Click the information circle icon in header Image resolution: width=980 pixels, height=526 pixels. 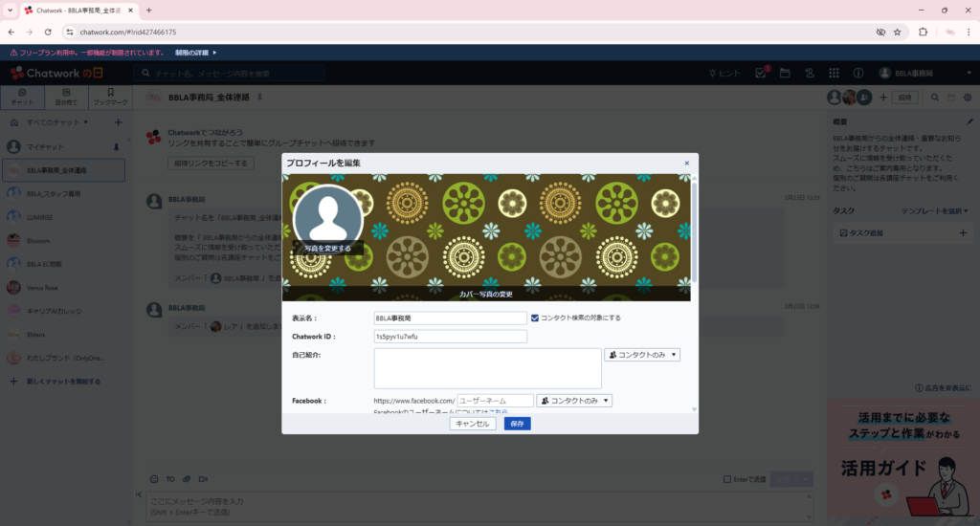[857, 74]
